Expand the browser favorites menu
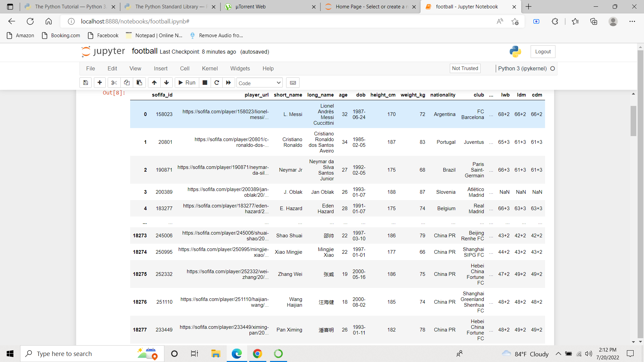 click(x=575, y=21)
